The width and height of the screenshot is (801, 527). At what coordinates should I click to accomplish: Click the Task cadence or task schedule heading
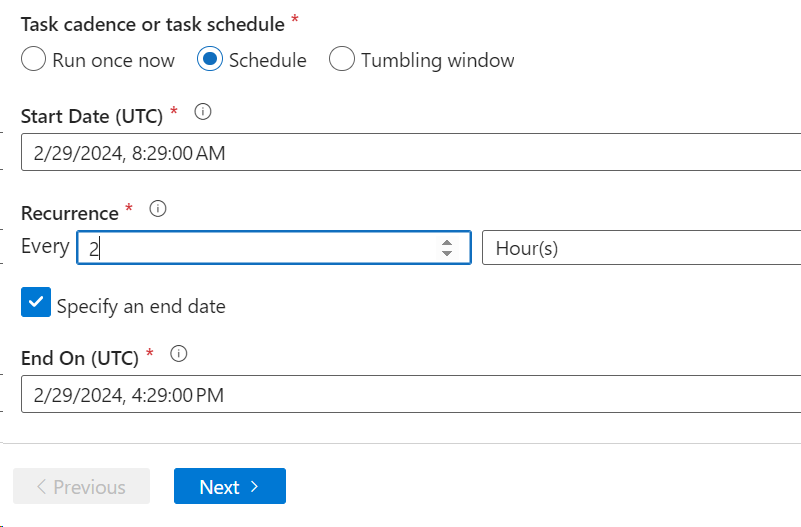click(x=152, y=23)
